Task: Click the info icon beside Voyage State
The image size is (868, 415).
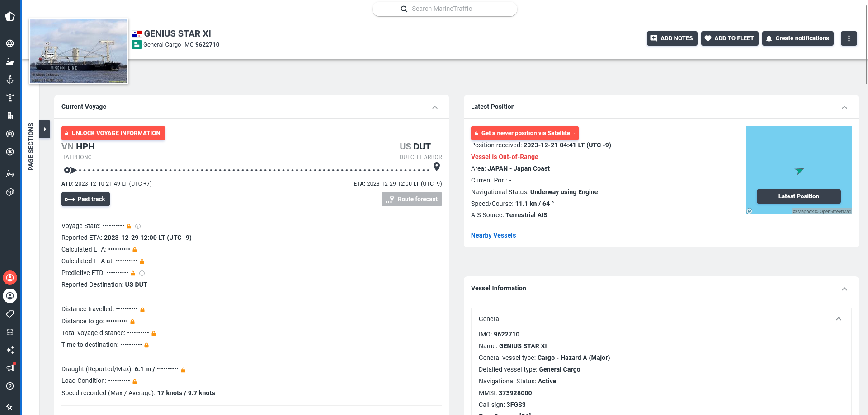Action: pyautogui.click(x=138, y=226)
